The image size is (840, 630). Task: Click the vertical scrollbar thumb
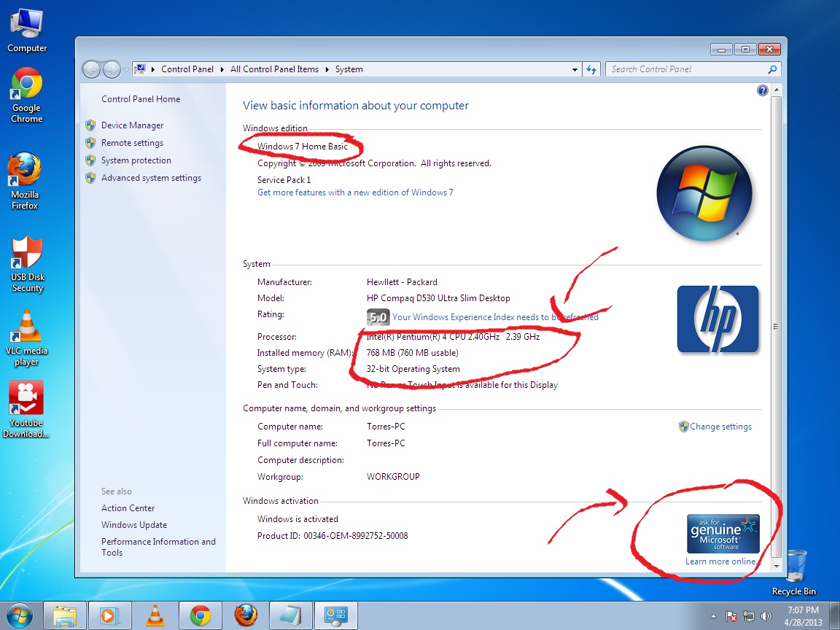click(x=777, y=327)
